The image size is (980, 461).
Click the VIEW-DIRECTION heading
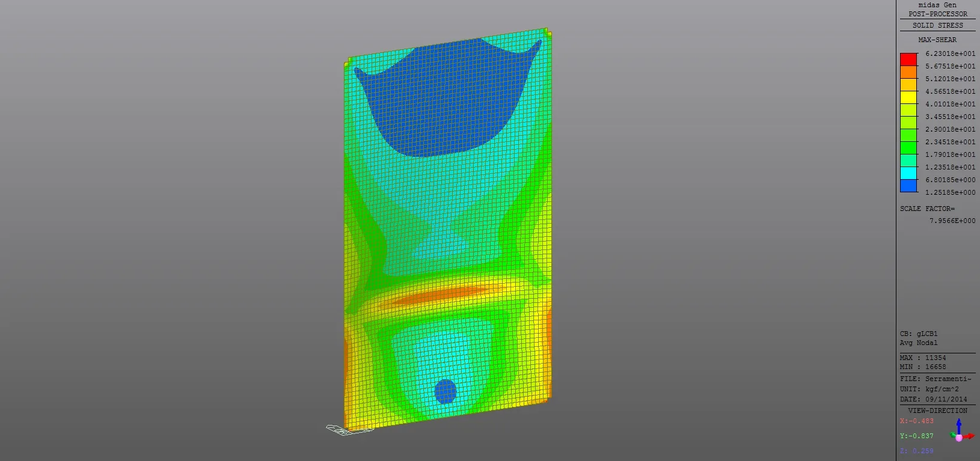coord(938,411)
